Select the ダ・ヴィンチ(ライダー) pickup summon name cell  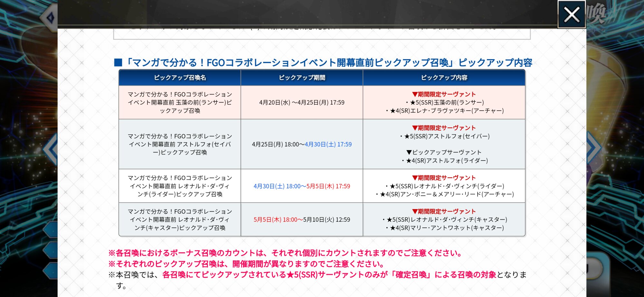tap(180, 186)
